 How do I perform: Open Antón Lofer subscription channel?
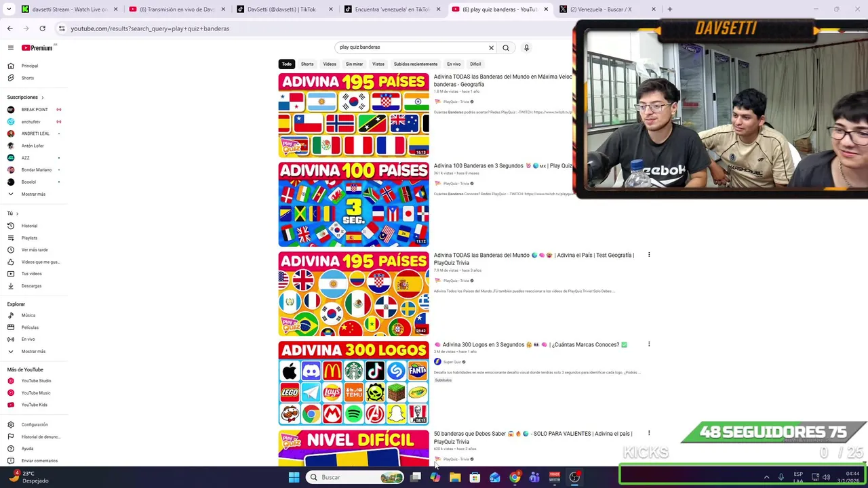32,146
